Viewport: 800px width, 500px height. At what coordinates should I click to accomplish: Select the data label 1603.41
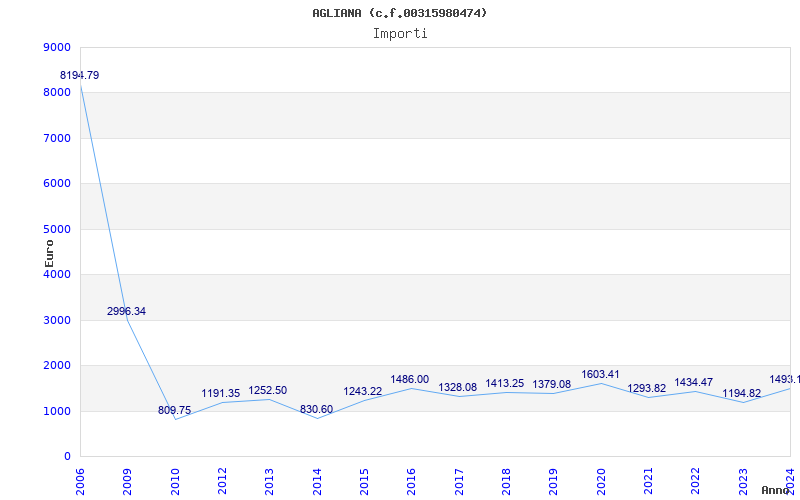point(601,374)
